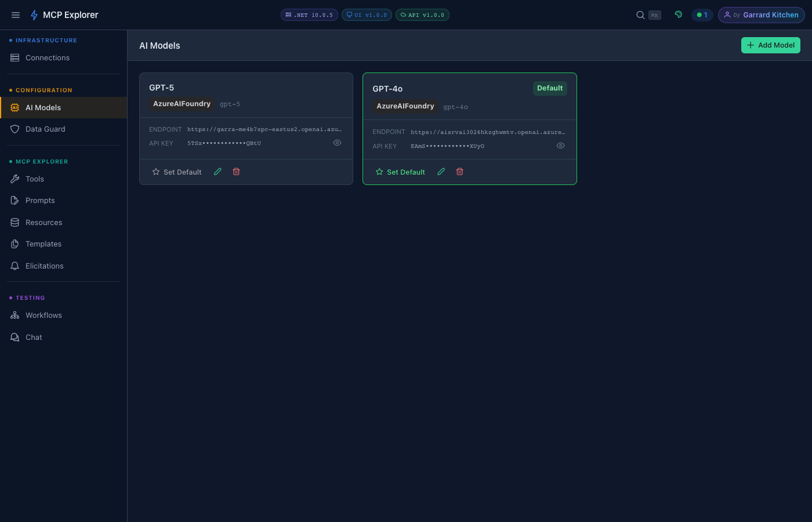Open search with the magnifier icon

[640, 14]
